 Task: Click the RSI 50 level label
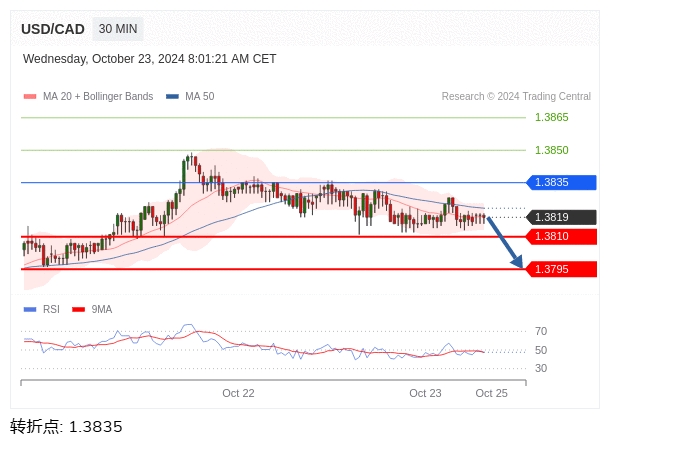[x=541, y=350]
